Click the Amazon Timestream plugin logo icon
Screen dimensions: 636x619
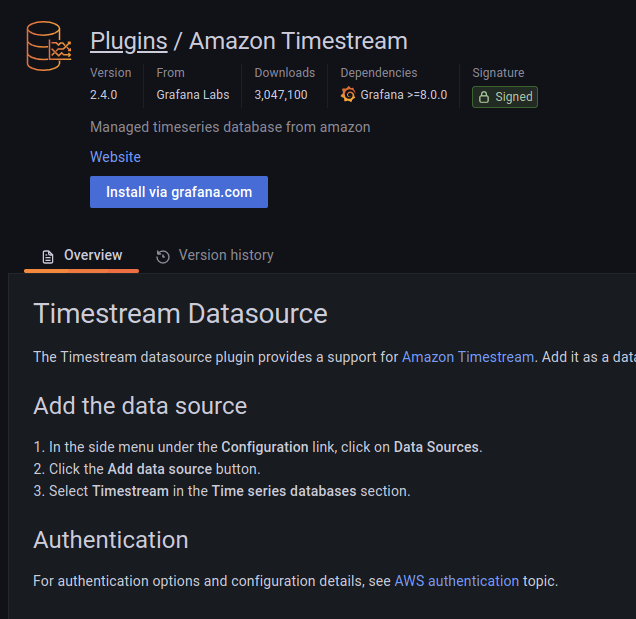coord(49,46)
